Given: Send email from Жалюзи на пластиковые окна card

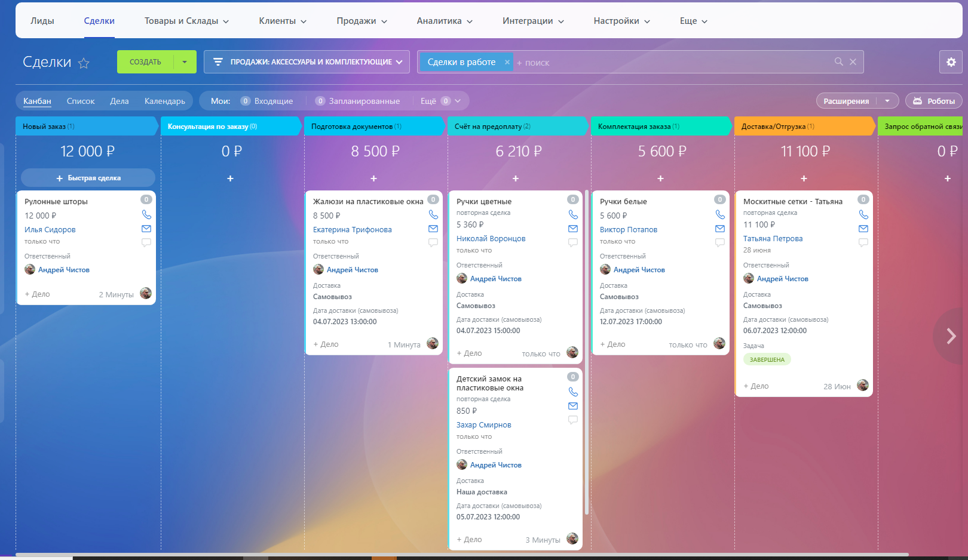Looking at the screenshot, I should pos(433,229).
